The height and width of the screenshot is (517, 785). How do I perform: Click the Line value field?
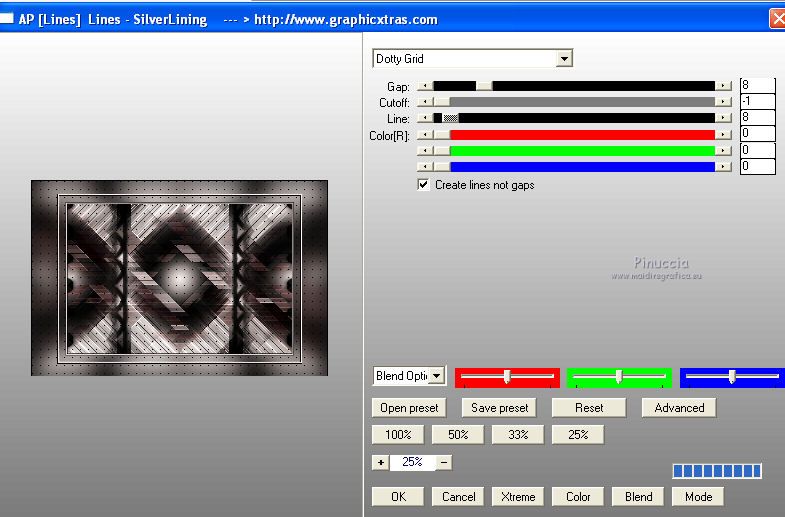pos(757,118)
